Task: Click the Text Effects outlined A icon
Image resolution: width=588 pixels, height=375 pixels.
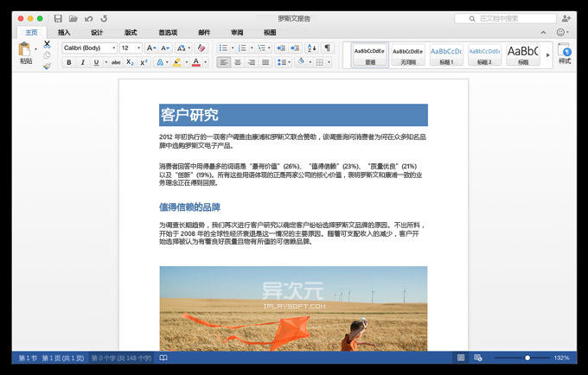Action: [x=160, y=62]
